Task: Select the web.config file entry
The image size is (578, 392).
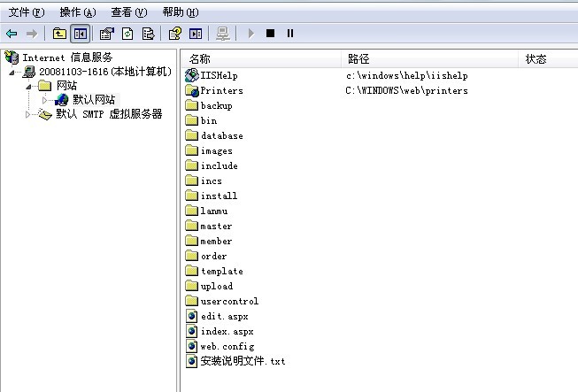Action: pyautogui.click(x=227, y=346)
